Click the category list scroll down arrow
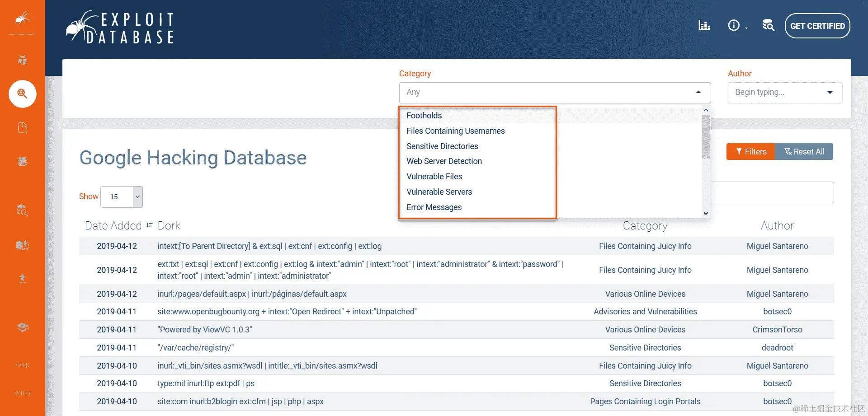The width and height of the screenshot is (868, 416). (x=706, y=213)
